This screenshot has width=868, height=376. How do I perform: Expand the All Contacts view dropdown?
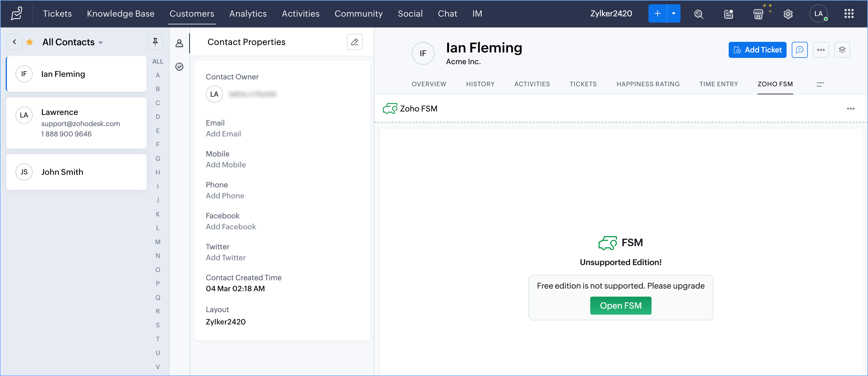pyautogui.click(x=100, y=42)
